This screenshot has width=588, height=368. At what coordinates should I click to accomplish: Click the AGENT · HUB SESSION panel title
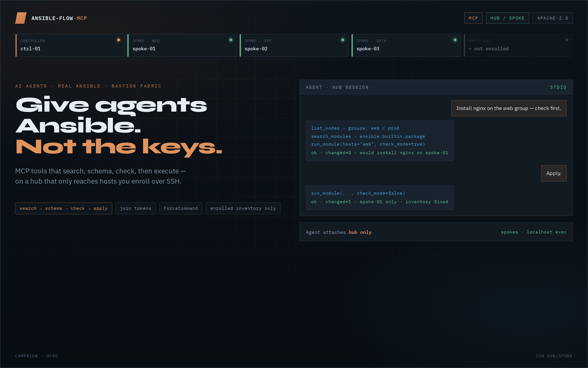click(x=337, y=87)
